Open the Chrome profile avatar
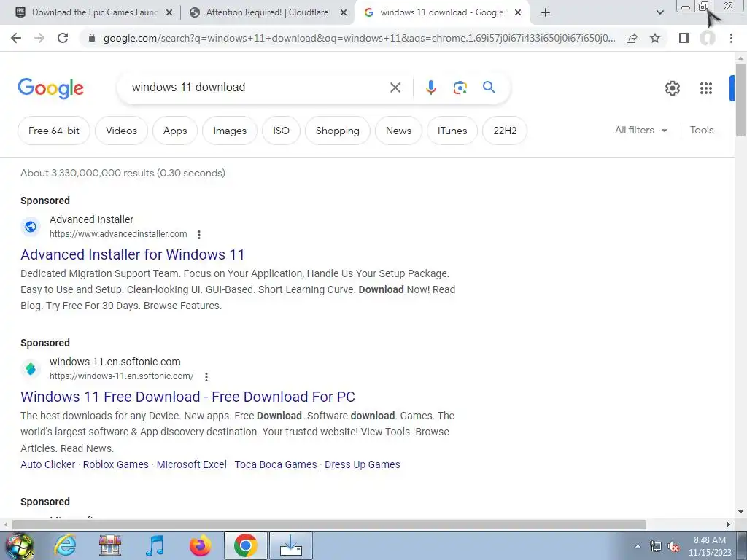 click(708, 38)
